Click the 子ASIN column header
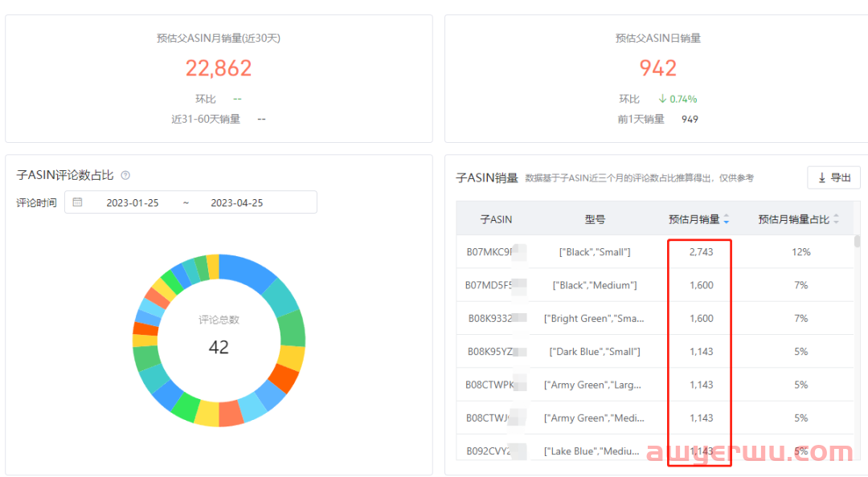Viewport: 868px width, 477px height. click(496, 219)
